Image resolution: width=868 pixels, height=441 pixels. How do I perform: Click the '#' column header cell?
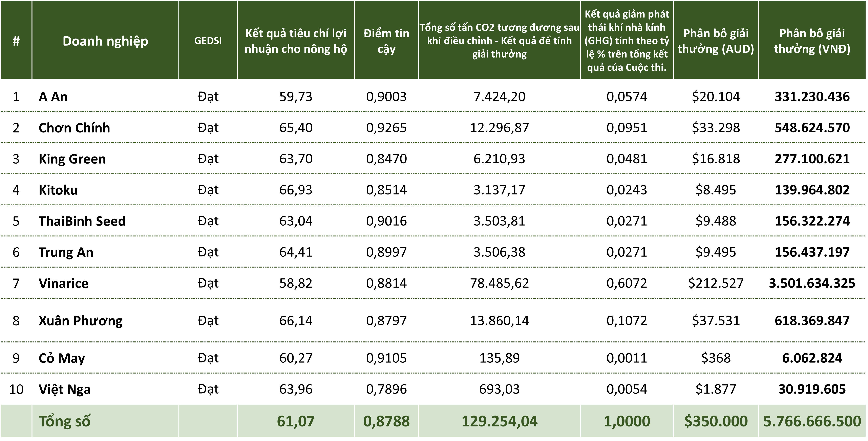click(16, 41)
